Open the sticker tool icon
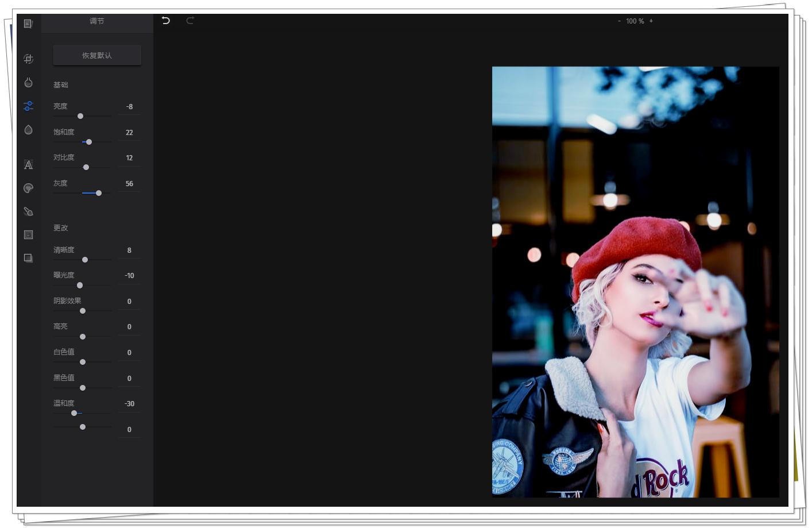 coord(28,188)
